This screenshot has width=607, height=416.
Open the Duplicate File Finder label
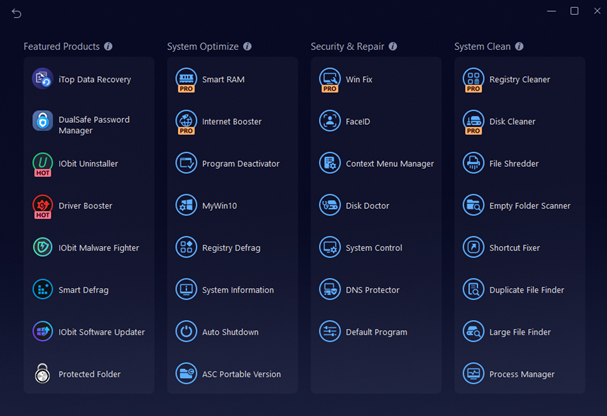point(526,290)
